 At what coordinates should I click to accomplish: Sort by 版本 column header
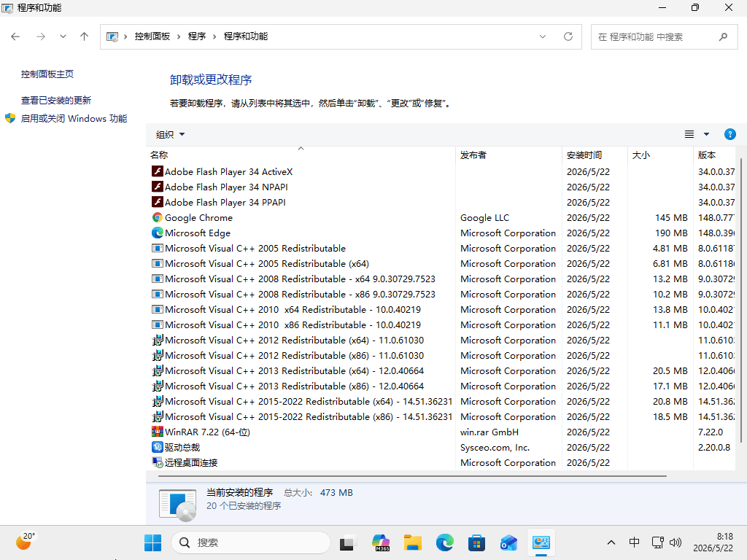click(714, 155)
